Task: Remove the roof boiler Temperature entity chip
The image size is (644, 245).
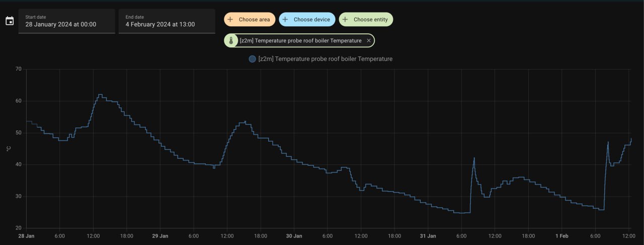Action: 369,41
